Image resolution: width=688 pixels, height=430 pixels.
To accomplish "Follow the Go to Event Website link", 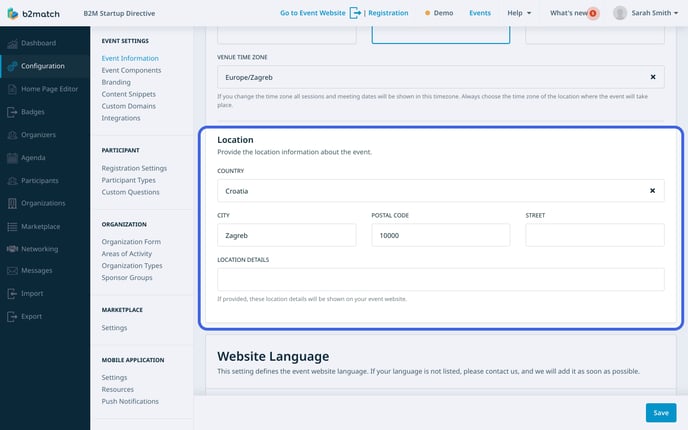I will coord(311,13).
